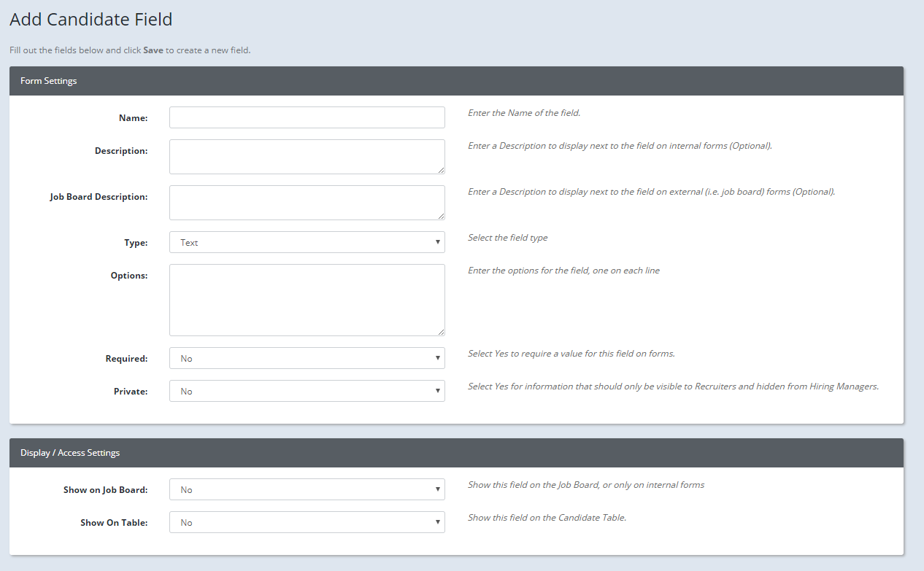The width and height of the screenshot is (924, 571).
Task: Click the Job Board Description text area
Action: point(307,202)
